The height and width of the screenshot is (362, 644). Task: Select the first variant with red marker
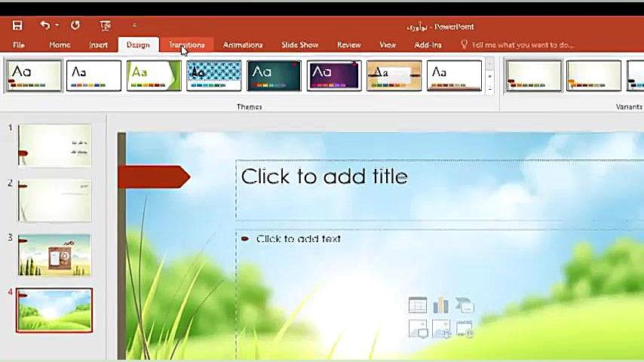534,75
